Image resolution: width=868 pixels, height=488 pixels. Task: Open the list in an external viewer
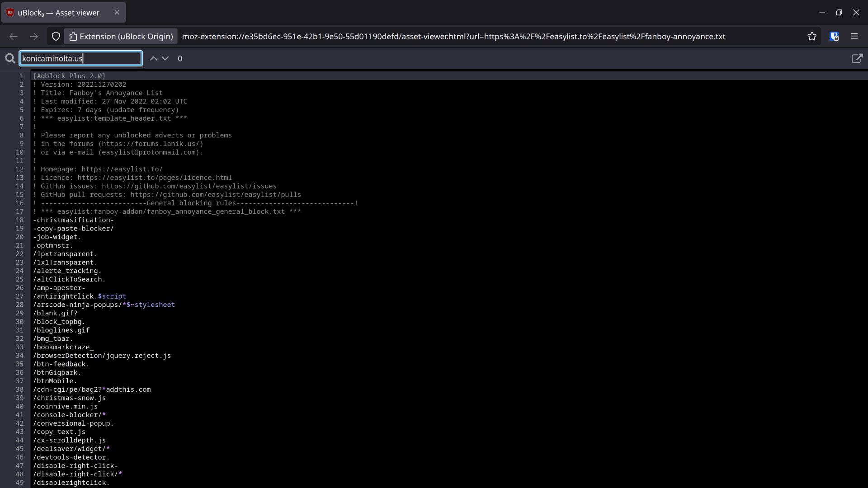click(858, 58)
